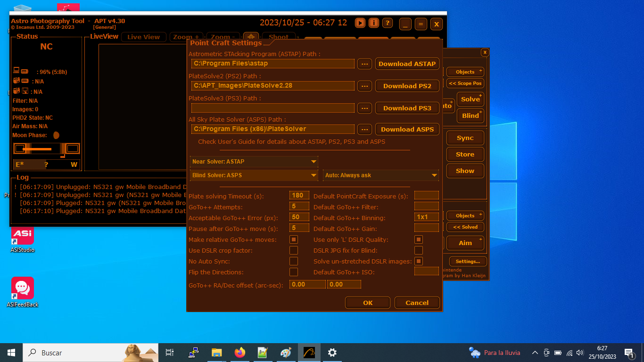Click Download ASTAP button
The width and height of the screenshot is (644, 362).
pos(407,64)
